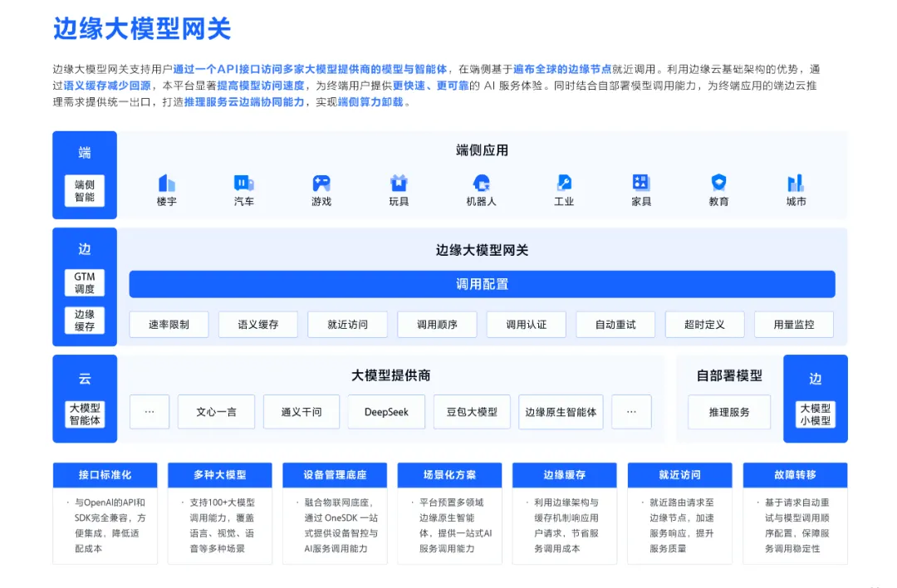Select the DeepSeek provider box
This screenshot has height=588, width=897.
[x=386, y=412]
